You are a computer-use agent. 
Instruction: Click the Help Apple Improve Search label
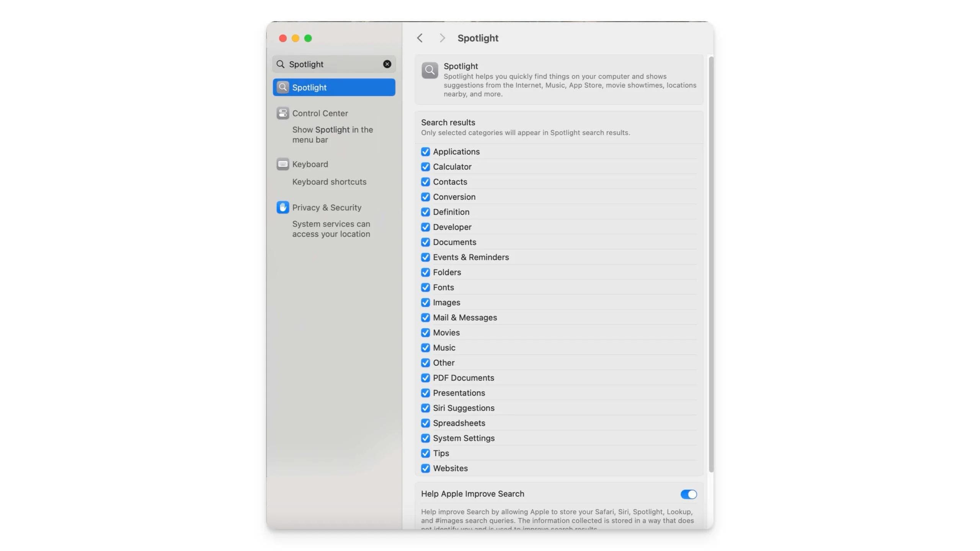[x=472, y=494]
